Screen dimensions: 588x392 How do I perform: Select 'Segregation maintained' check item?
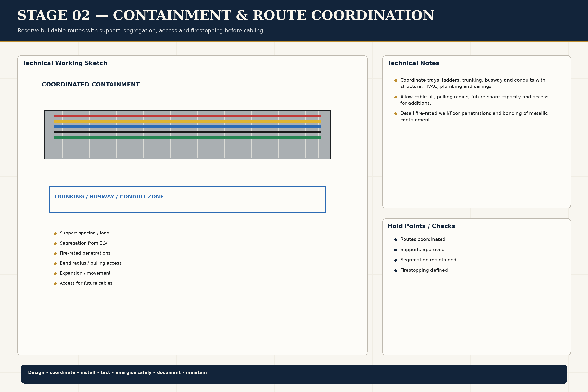click(x=426, y=260)
